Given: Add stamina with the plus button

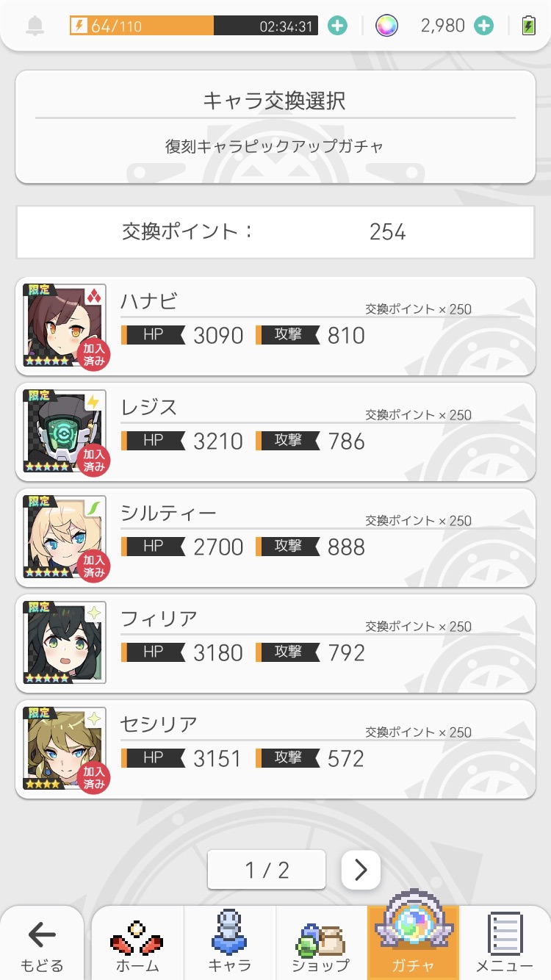Looking at the screenshot, I should (x=337, y=26).
